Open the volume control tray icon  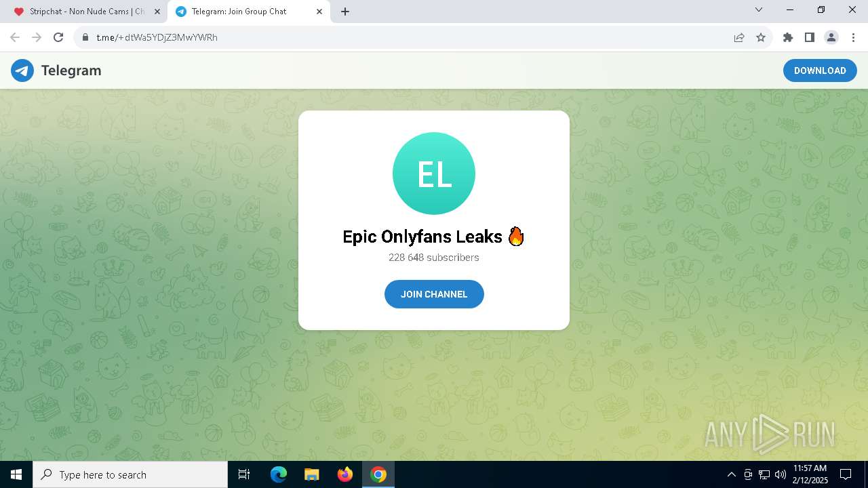[781, 474]
